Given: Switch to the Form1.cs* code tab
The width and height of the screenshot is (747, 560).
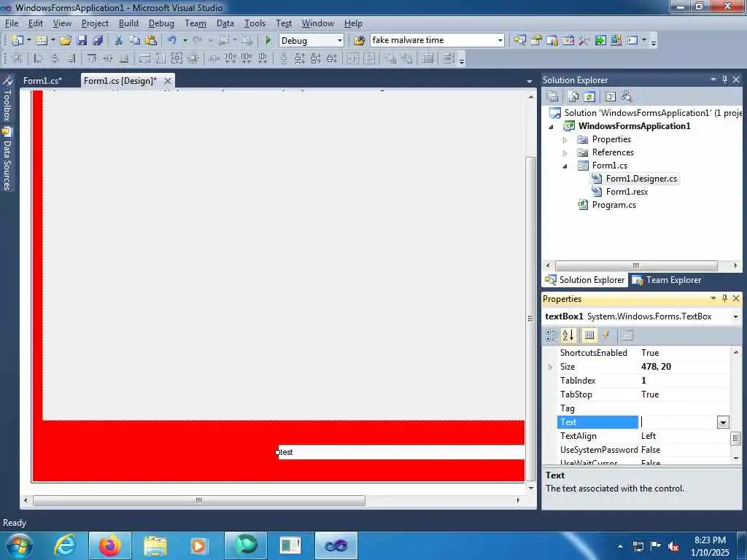Looking at the screenshot, I should point(42,81).
